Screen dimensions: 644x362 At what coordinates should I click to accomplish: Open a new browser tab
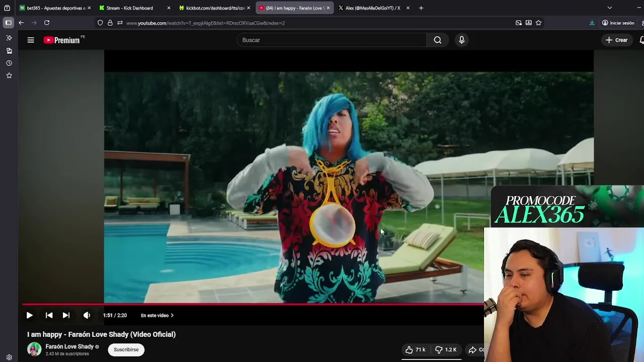coord(421,8)
